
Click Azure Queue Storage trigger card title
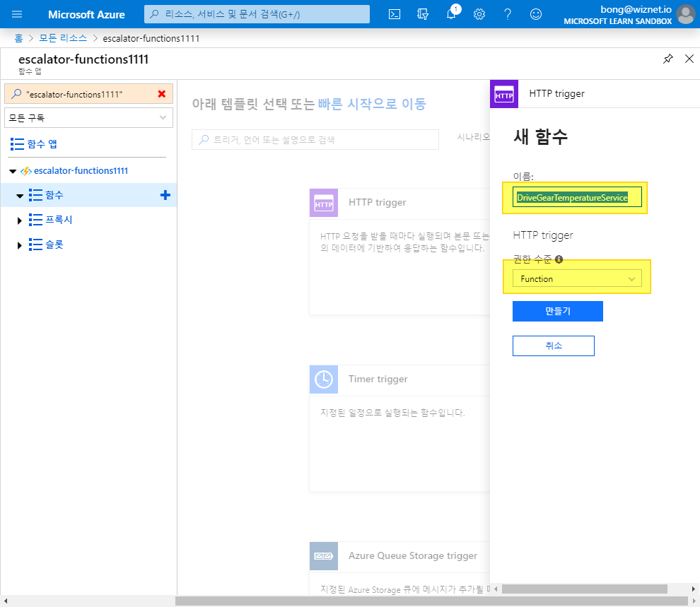[413, 555]
